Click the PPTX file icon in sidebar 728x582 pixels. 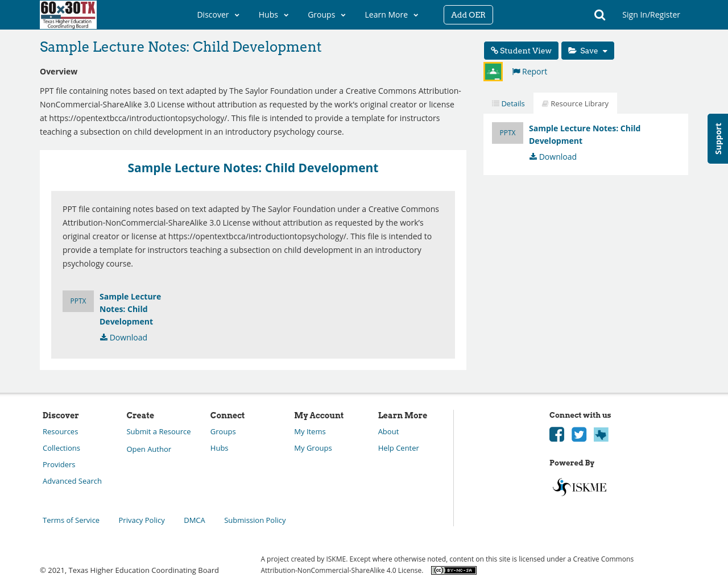tap(507, 133)
